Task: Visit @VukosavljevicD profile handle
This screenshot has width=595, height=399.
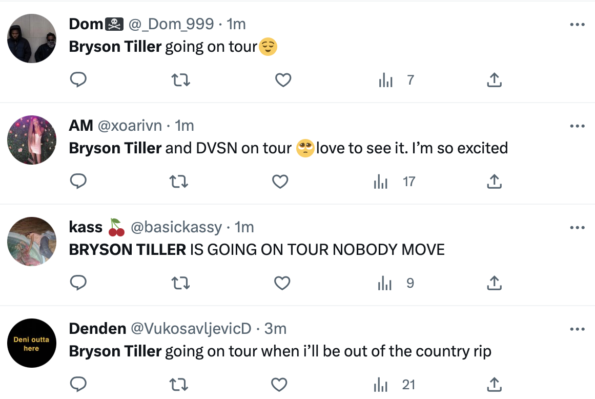Action: 191,328
